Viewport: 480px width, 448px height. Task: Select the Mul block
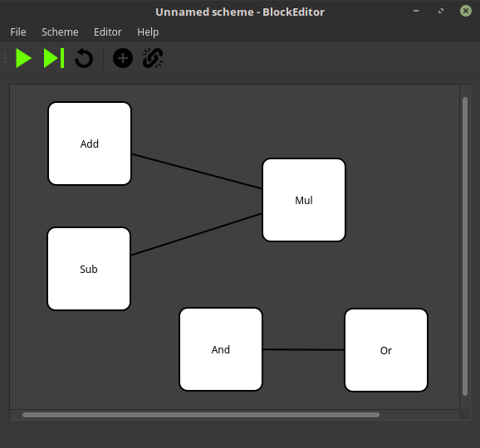[x=304, y=200]
